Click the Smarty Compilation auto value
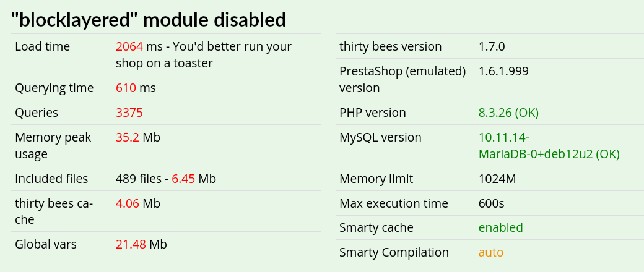The width and height of the screenshot is (644, 272). pos(491,252)
